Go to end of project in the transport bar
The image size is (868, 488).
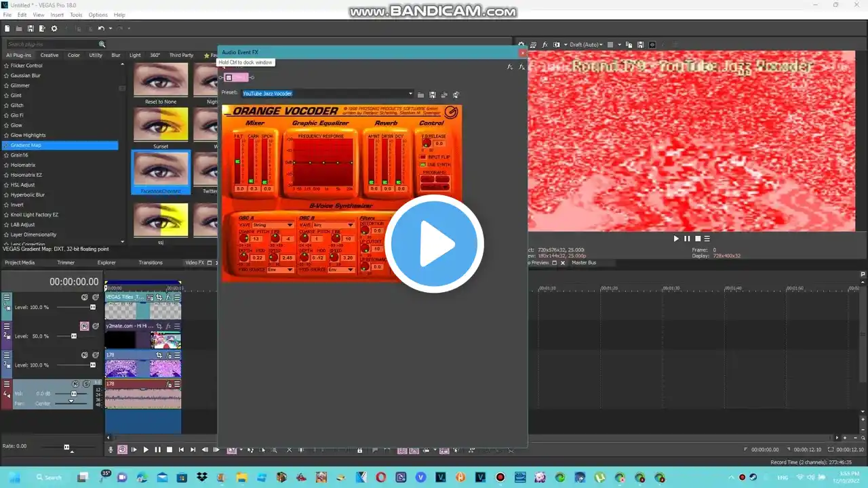point(193,449)
